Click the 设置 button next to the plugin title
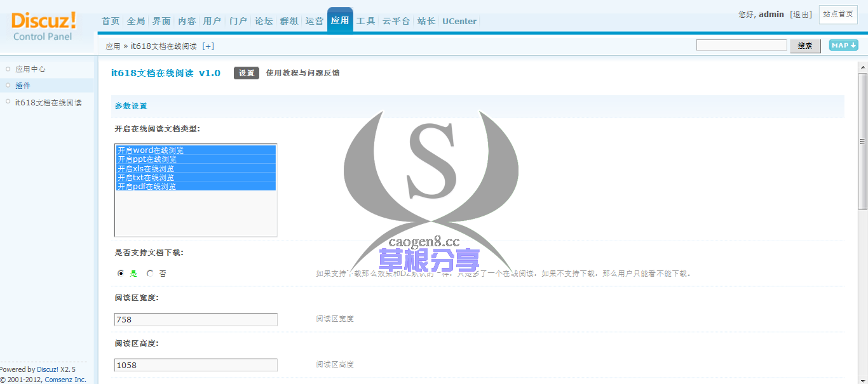 (247, 73)
